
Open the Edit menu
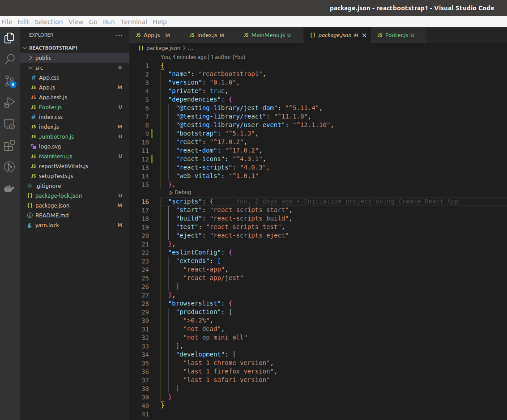(x=23, y=21)
